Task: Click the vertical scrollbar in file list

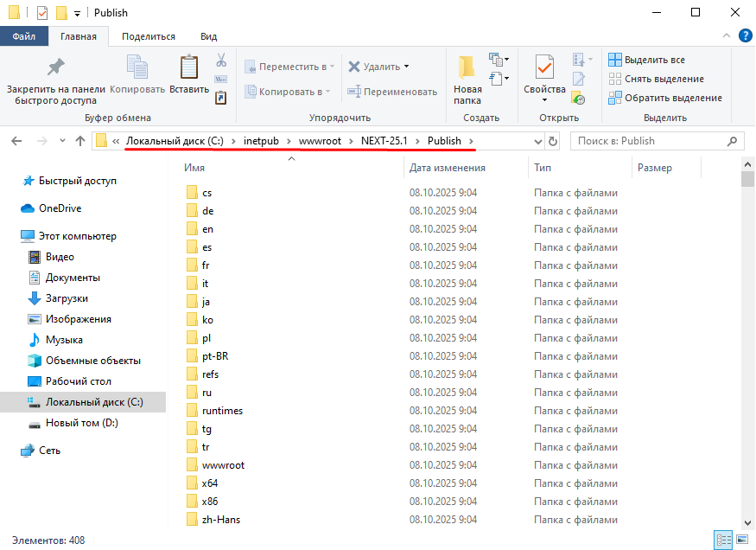Action: click(748, 346)
